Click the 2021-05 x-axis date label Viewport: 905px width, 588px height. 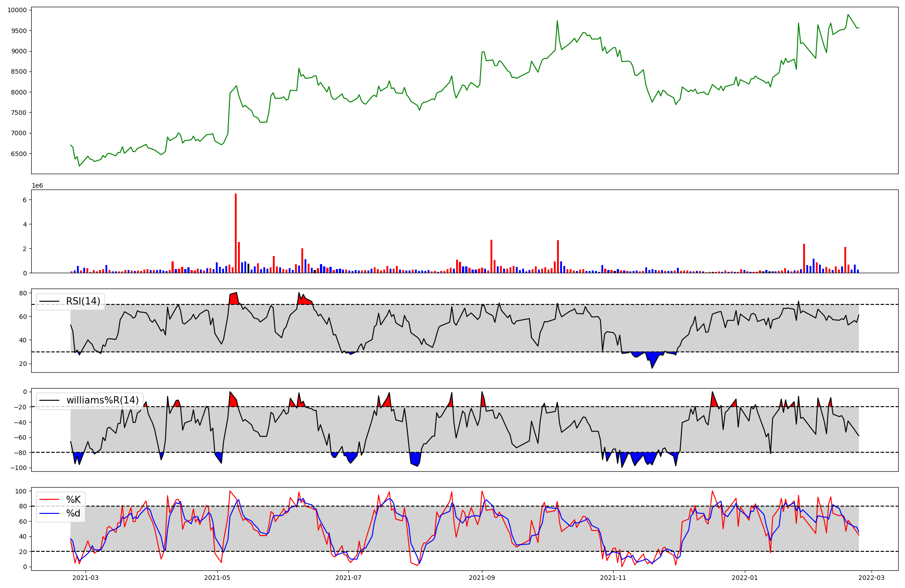(218, 578)
